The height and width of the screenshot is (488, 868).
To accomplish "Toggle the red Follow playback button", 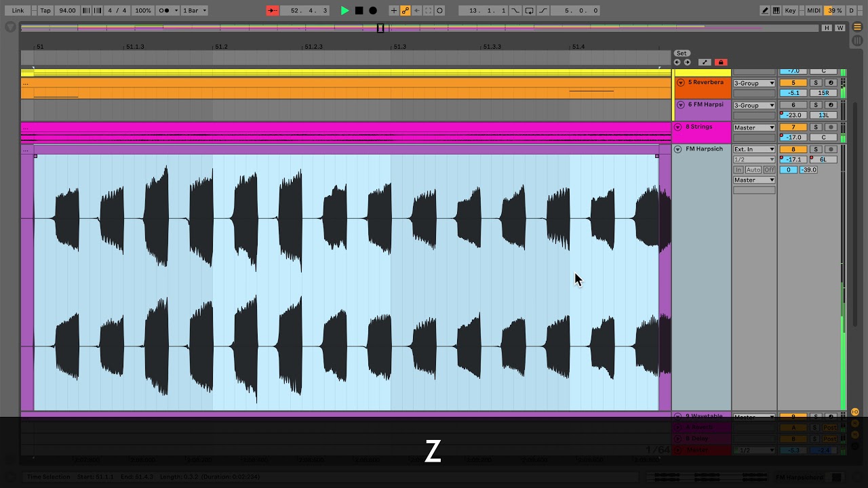I will pyautogui.click(x=273, y=10).
